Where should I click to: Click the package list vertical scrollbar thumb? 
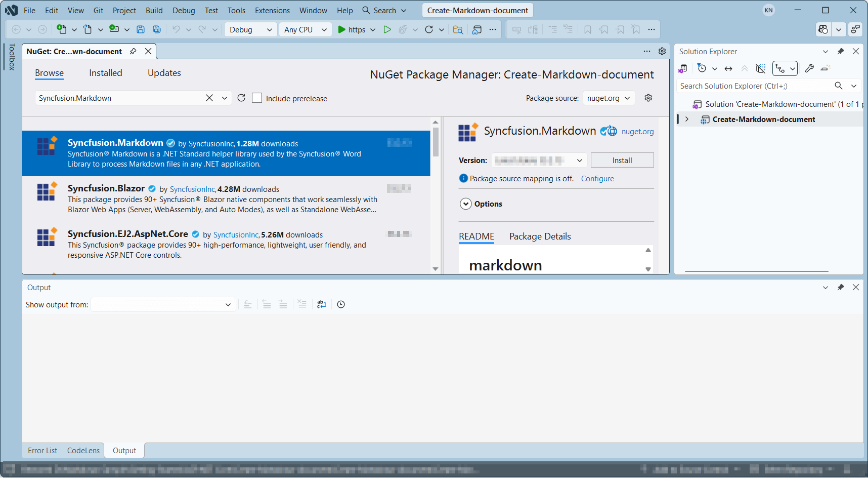point(436,142)
